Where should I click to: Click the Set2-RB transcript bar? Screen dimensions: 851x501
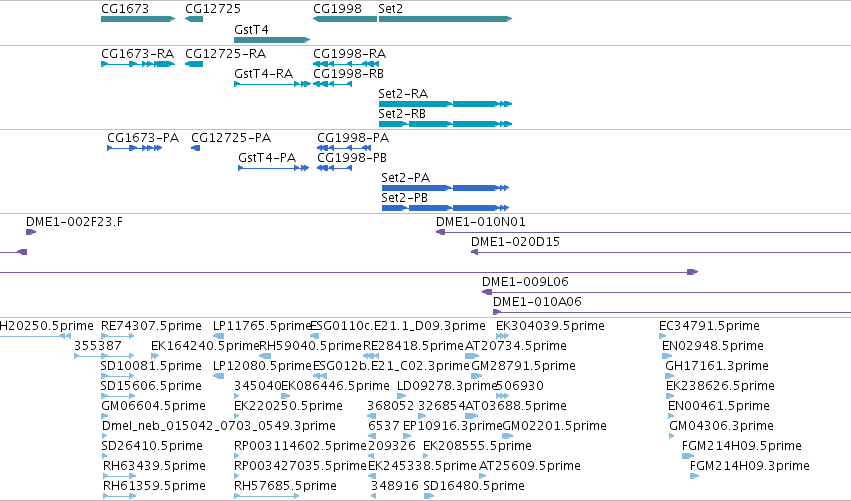click(x=446, y=124)
